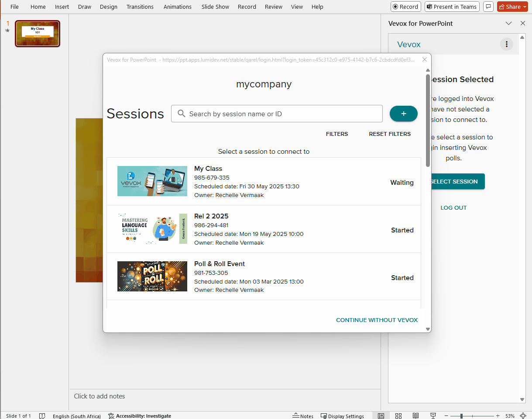Click RESET FILTERS
Viewport: 532px width, 419px height.
pyautogui.click(x=390, y=134)
